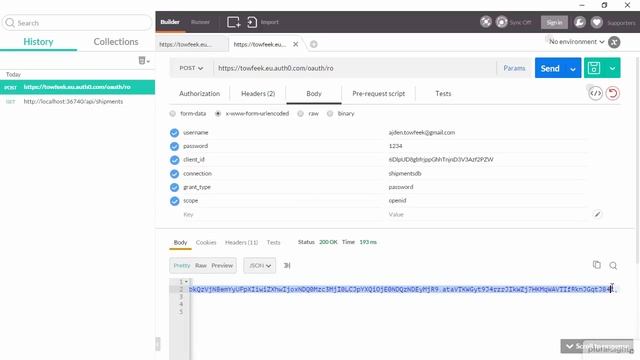Toggle the scope parameter checkbox
The width and height of the screenshot is (640, 360).
pos(174,201)
